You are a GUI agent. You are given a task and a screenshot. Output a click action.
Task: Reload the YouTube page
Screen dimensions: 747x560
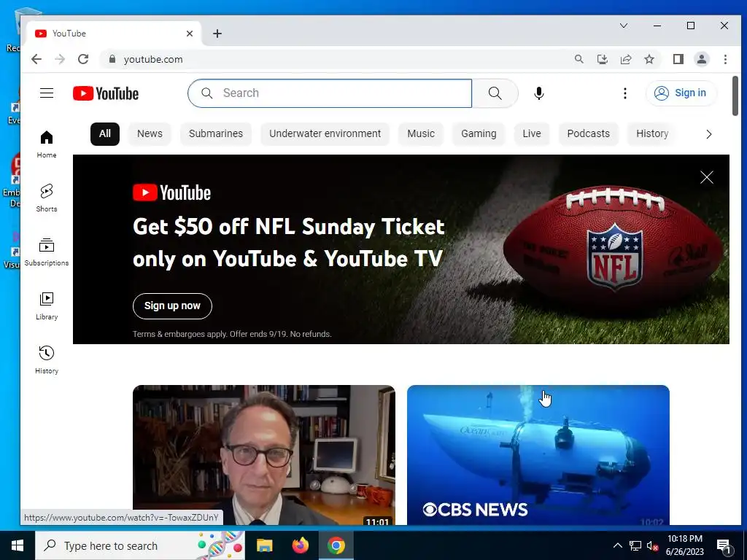coord(83,59)
